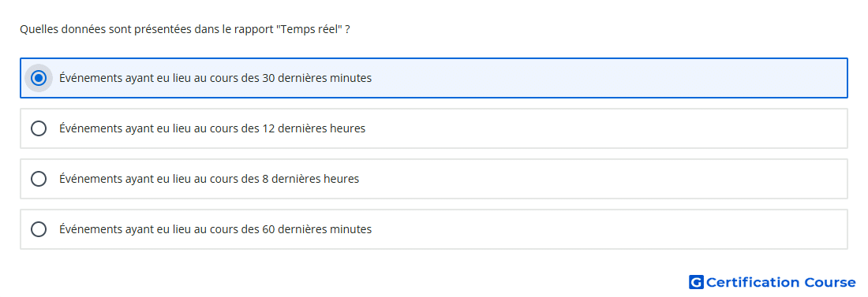
Task: Click the blue G logo icon
Action: click(x=696, y=282)
